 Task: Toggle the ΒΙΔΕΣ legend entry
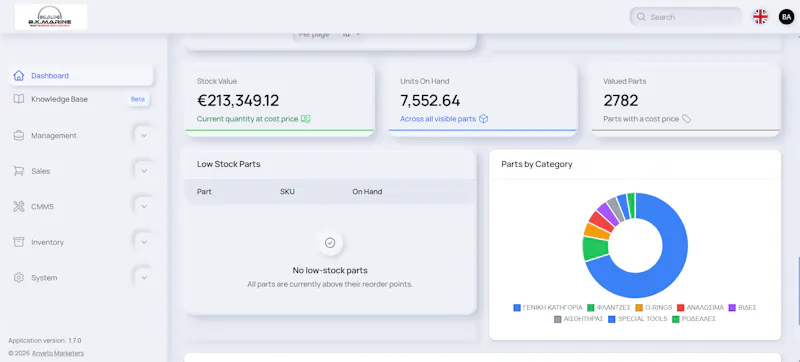[x=742, y=307]
